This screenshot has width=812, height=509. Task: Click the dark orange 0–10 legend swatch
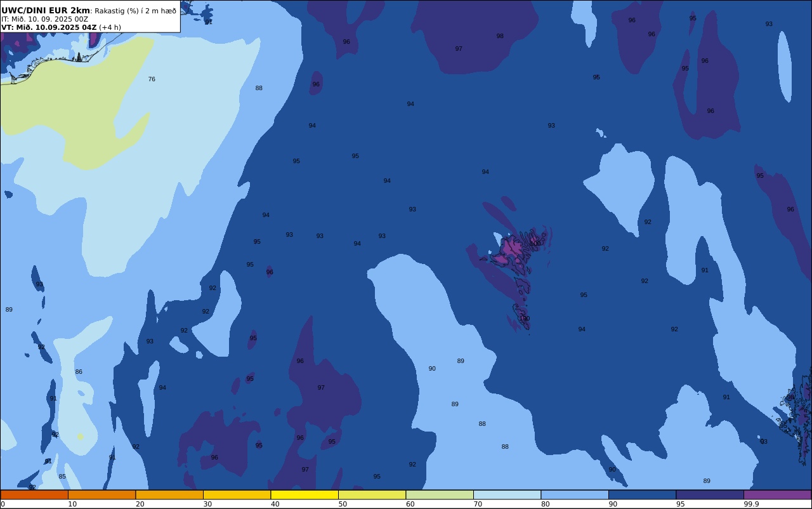pyautogui.click(x=34, y=494)
